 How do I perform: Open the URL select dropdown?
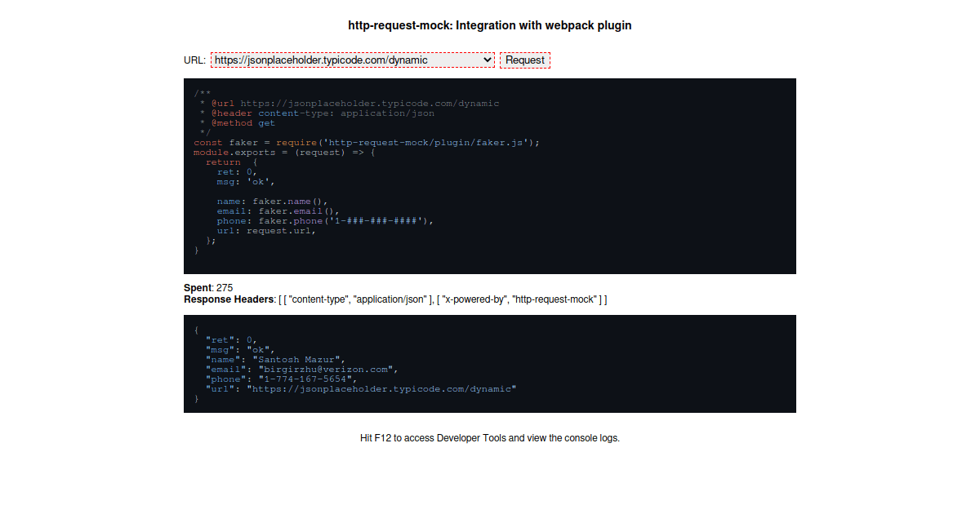point(352,60)
